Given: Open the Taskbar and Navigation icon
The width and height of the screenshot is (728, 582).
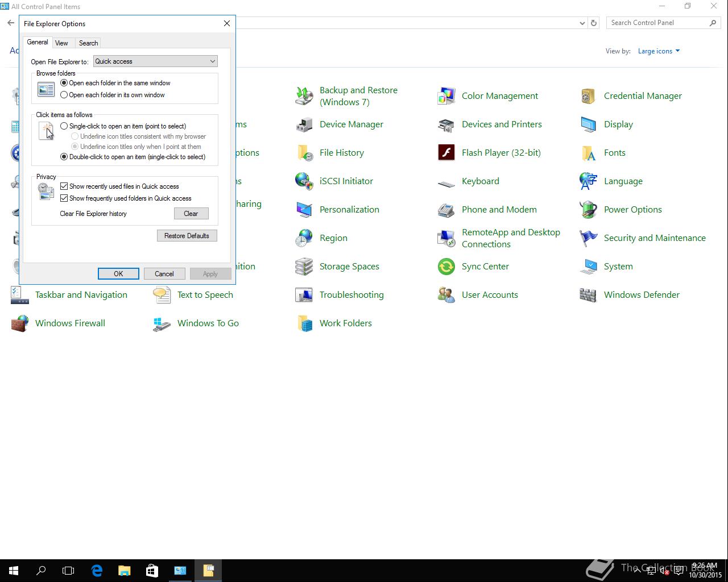Looking at the screenshot, I should (20, 295).
